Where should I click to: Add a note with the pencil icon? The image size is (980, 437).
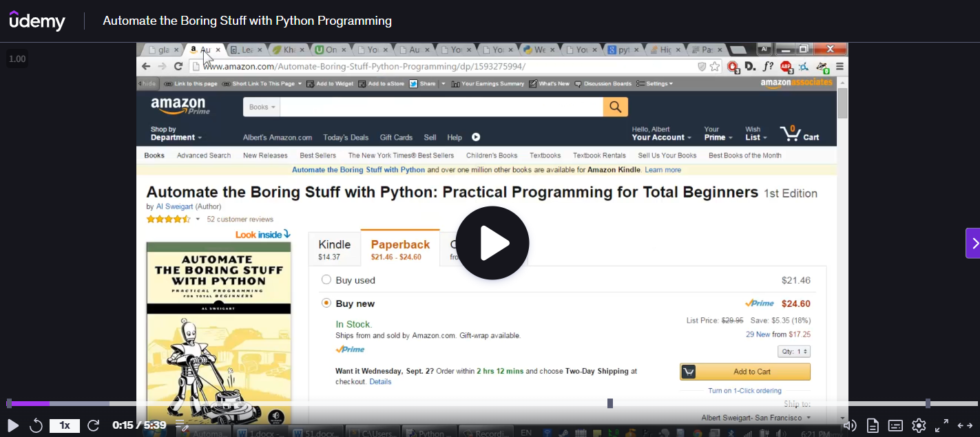click(x=181, y=425)
